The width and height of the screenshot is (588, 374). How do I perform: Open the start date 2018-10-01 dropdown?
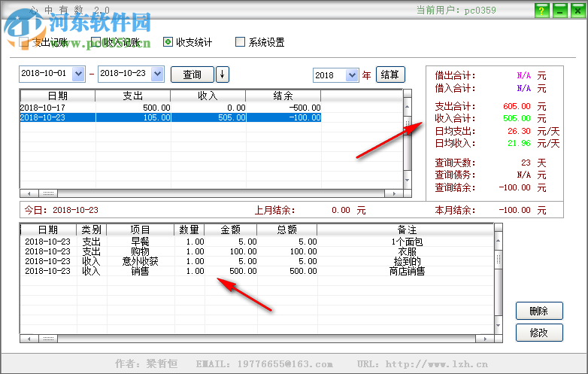[78, 74]
